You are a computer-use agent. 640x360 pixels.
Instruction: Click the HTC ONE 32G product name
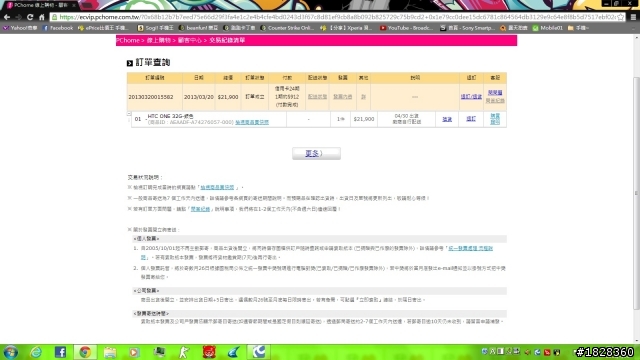pos(171,116)
